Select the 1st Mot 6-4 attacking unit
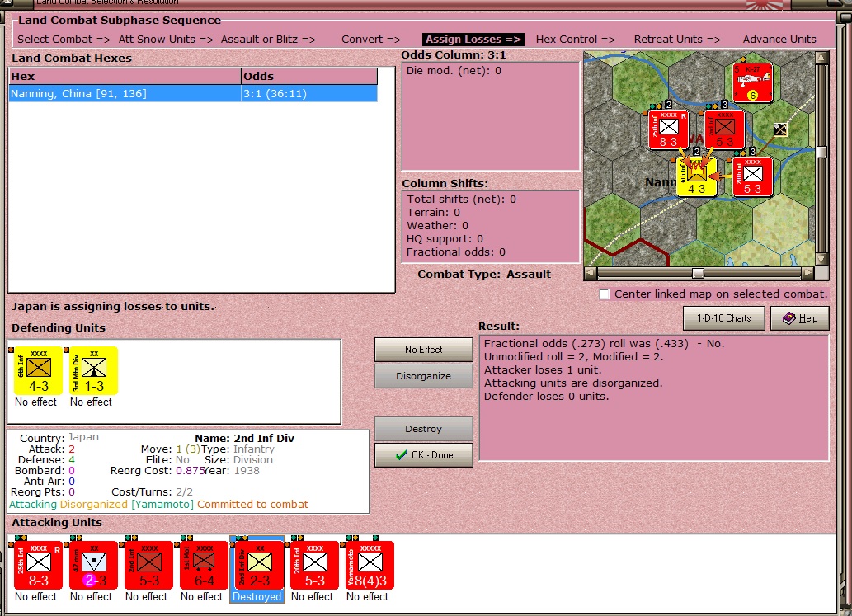Screen dimensions: 852x616 point(205,565)
